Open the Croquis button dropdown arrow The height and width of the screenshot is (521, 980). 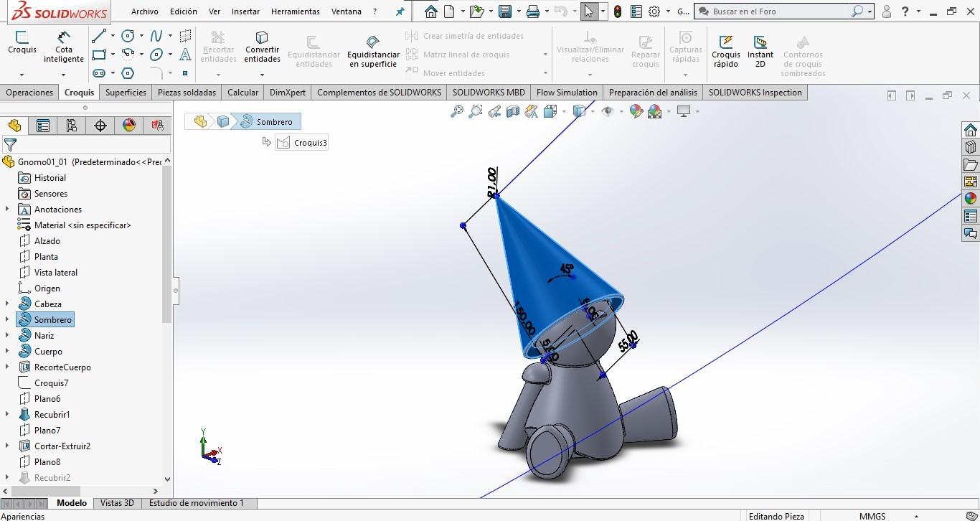coord(22,74)
